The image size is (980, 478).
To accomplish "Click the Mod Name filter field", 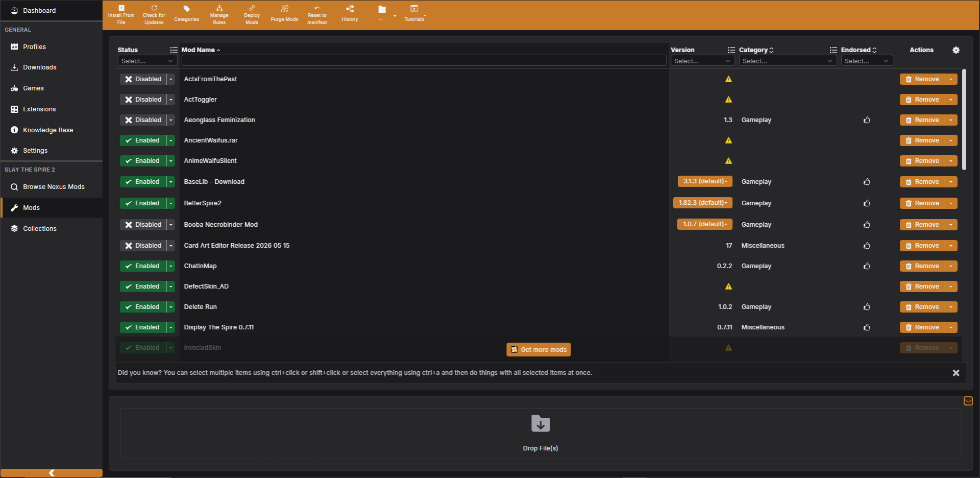I will point(424,61).
